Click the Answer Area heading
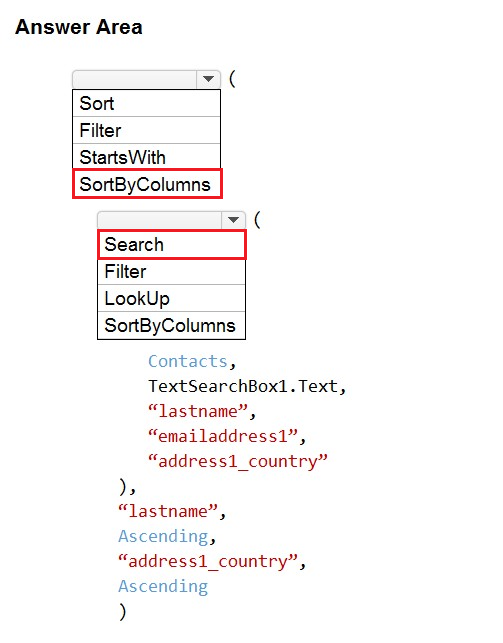503x643 pixels. click(x=79, y=27)
